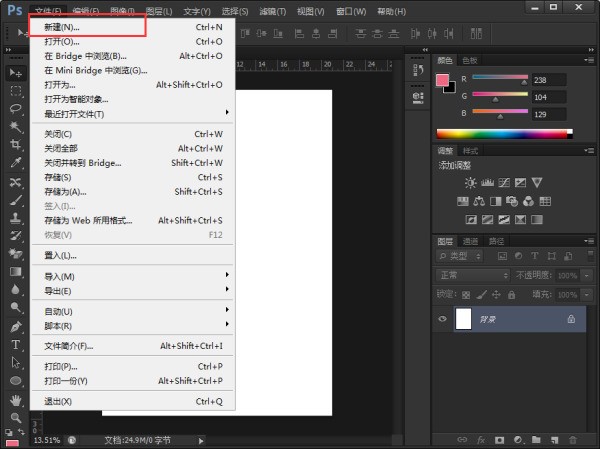Select the Clone Stamp tool

tap(15, 218)
